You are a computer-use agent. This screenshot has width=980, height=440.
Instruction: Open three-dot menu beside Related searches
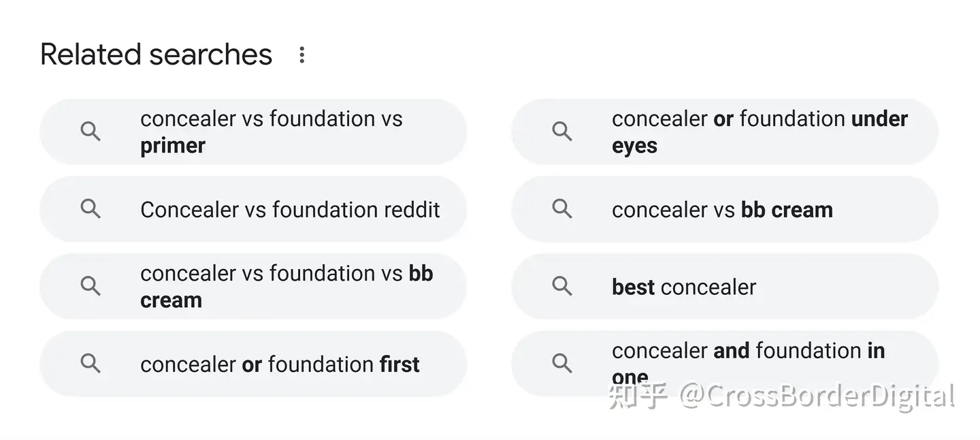[x=301, y=55]
